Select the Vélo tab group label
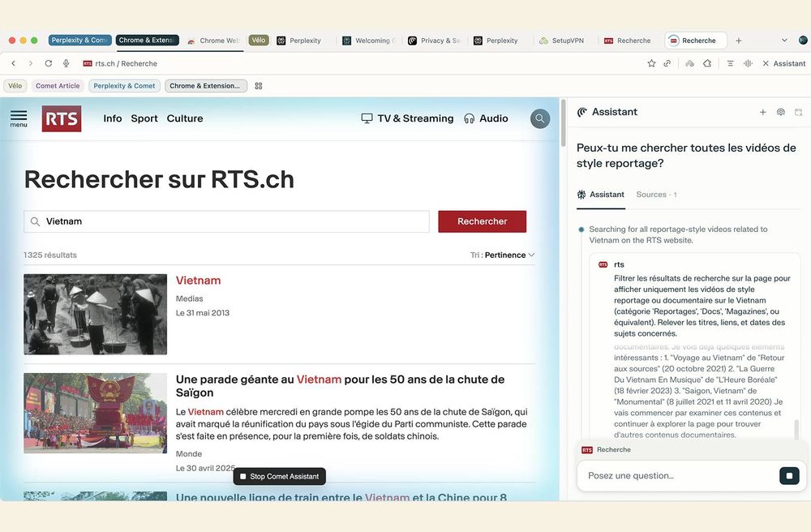Image resolution: width=811 pixels, height=532 pixels. (x=259, y=40)
